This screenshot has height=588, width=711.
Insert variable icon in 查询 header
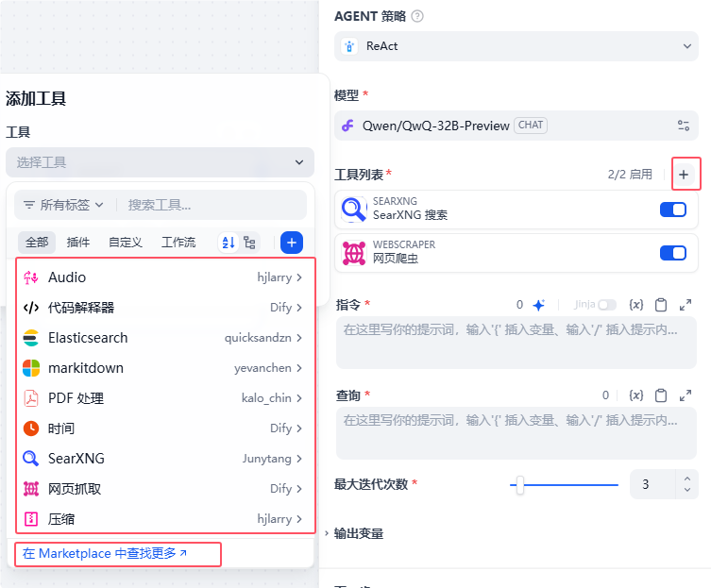pos(636,395)
